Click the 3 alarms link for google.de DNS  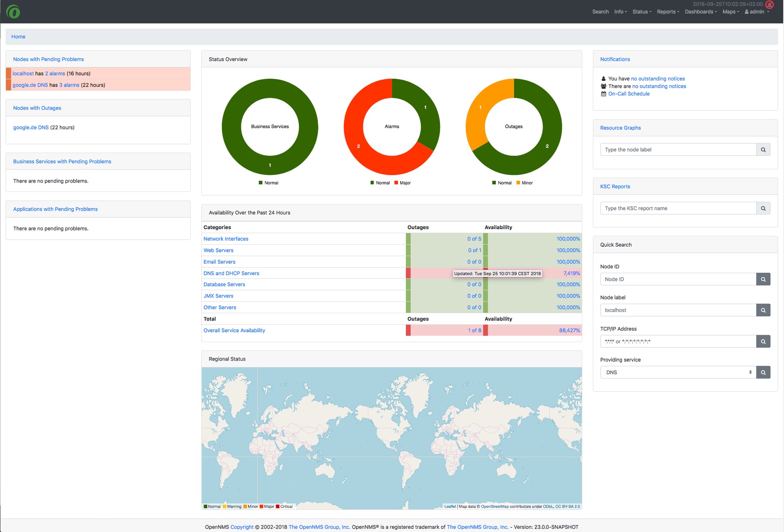coord(69,85)
